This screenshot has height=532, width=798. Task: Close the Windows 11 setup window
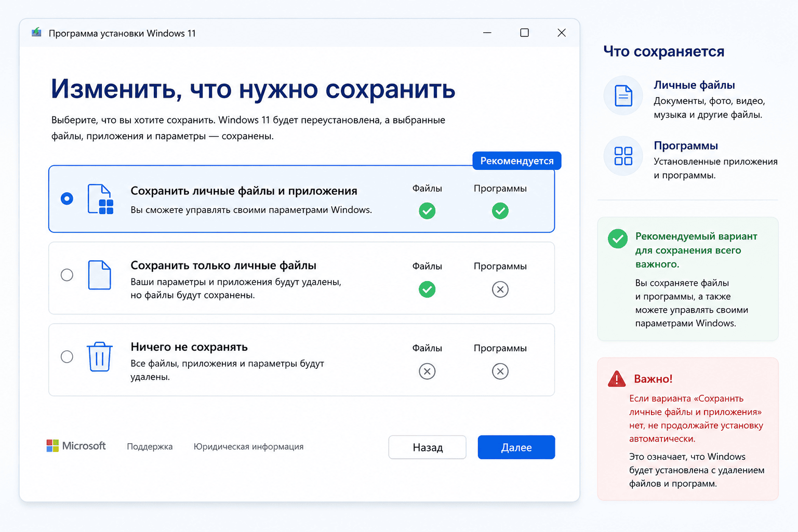(562, 33)
